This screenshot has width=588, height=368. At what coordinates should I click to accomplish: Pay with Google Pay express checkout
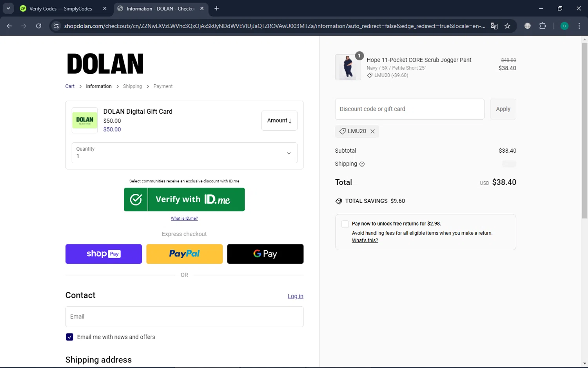point(265,254)
